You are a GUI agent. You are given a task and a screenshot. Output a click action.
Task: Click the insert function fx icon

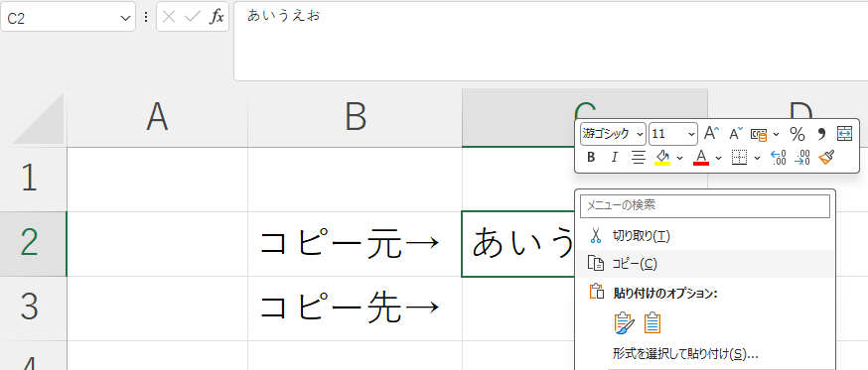click(x=217, y=17)
